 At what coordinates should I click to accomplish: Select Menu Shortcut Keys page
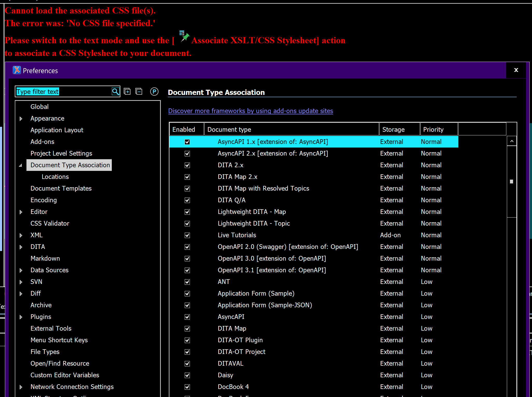coord(59,340)
